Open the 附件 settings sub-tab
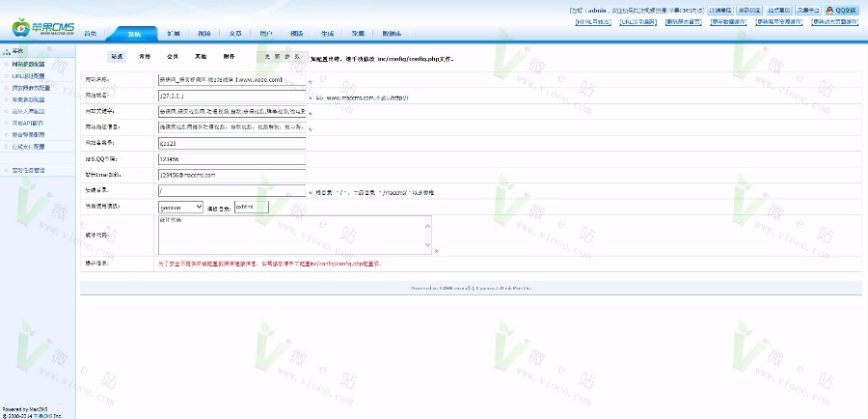The height and width of the screenshot is (419, 868). [230, 57]
